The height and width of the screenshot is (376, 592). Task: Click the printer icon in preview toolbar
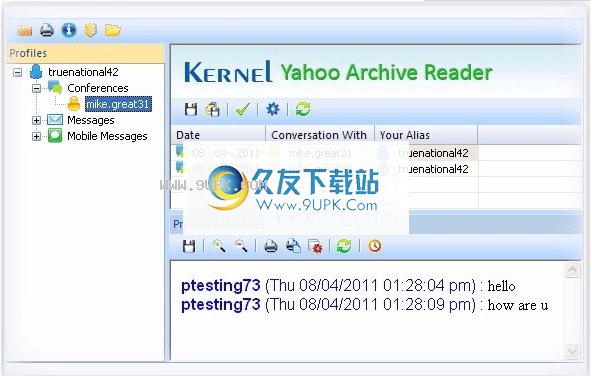click(271, 246)
